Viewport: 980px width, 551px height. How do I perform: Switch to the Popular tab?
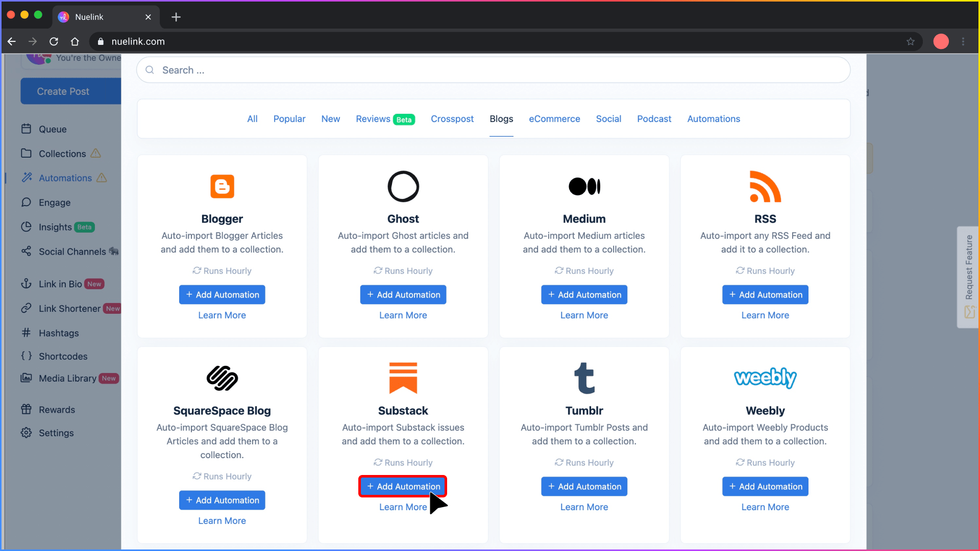coord(289,119)
